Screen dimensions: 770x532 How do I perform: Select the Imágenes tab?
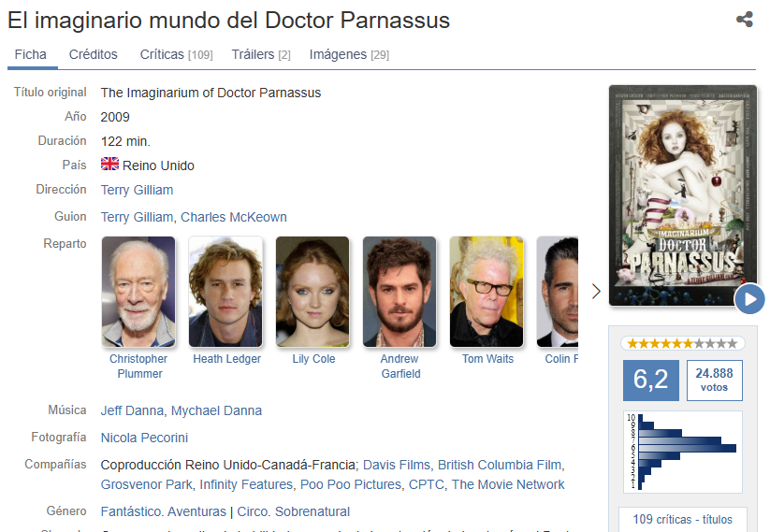coord(349,54)
